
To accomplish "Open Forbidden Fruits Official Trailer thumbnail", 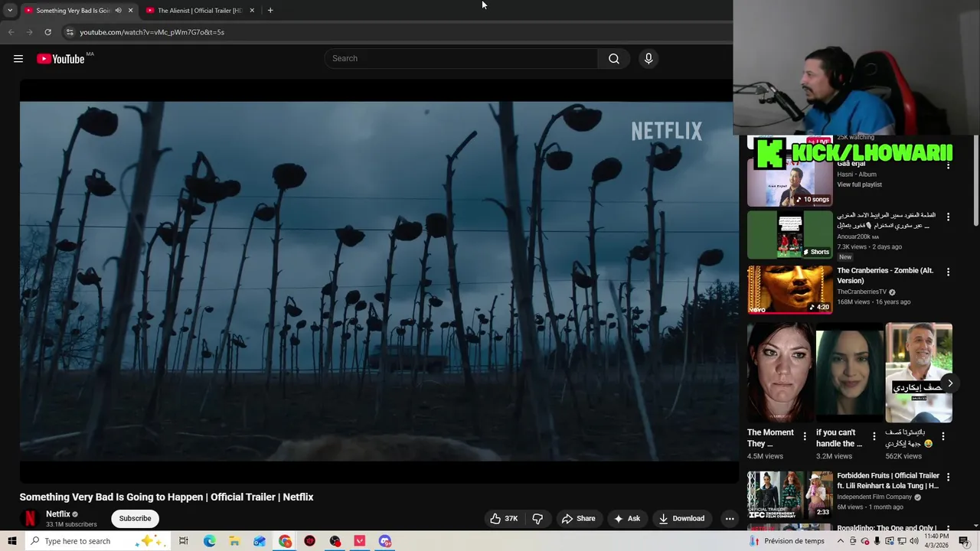I will pyautogui.click(x=789, y=495).
